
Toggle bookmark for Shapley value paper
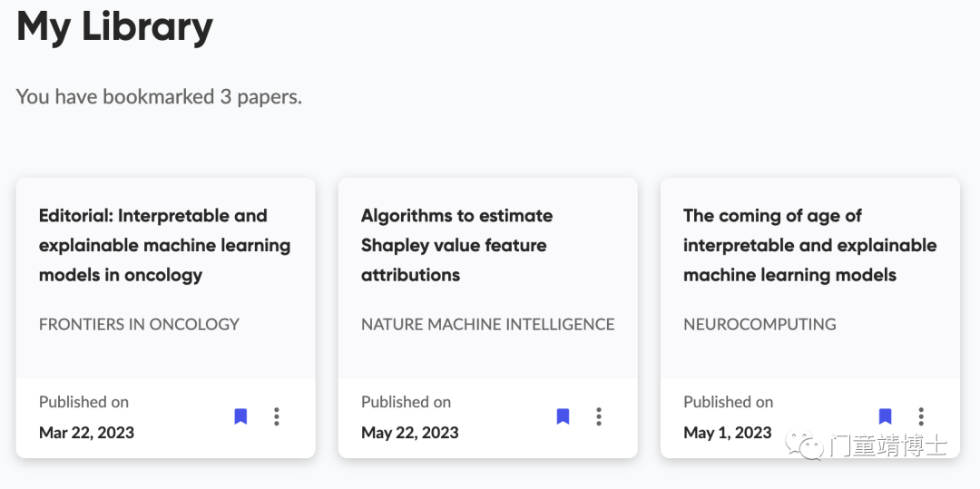coord(563,416)
